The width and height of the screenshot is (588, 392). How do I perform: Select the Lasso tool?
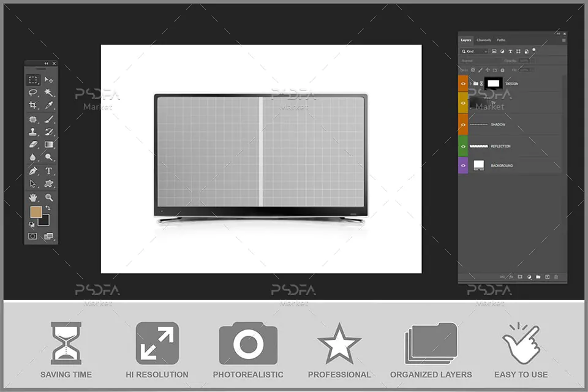(33, 92)
